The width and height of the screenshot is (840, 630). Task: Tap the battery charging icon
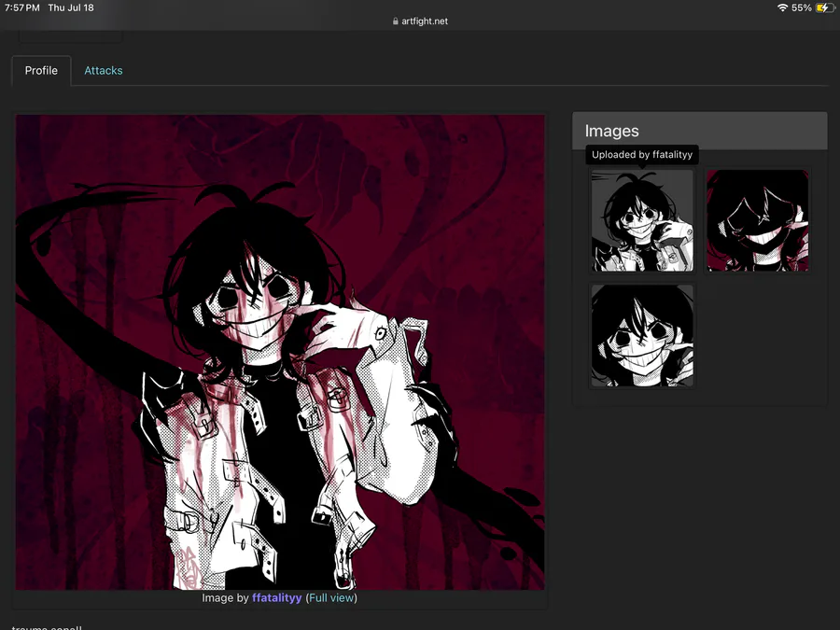pyautogui.click(x=824, y=7)
